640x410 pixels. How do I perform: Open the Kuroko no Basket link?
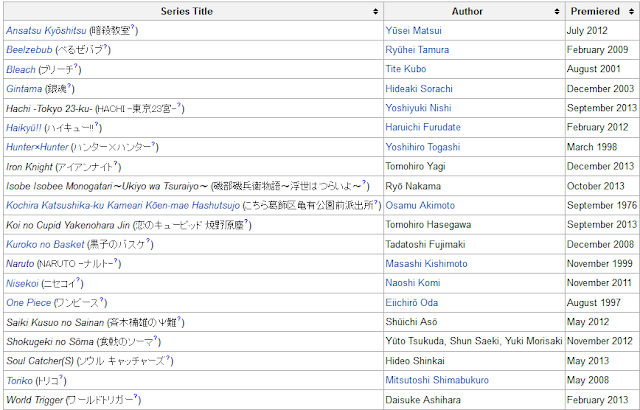[45, 244]
